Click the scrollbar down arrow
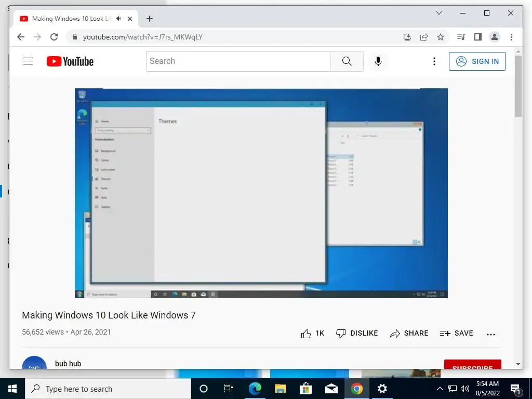 [518, 364]
